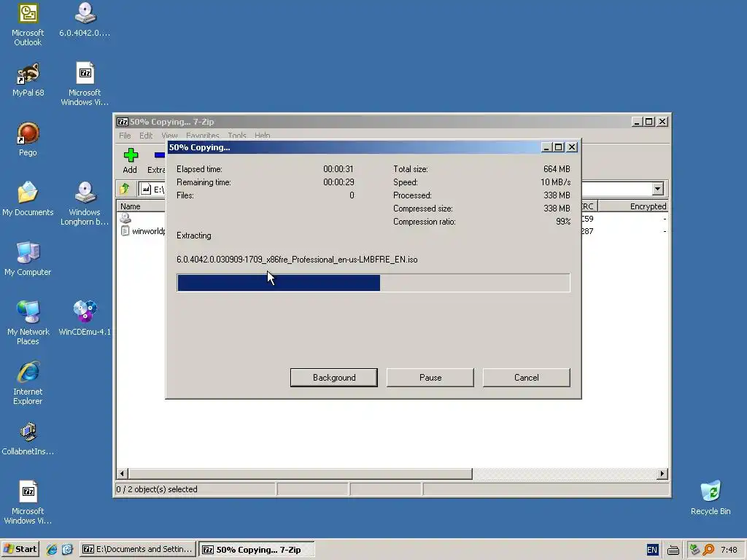Viewport: 747px width, 560px height.
Task: Open the Tools menu in 7-Zip
Action: (237, 136)
